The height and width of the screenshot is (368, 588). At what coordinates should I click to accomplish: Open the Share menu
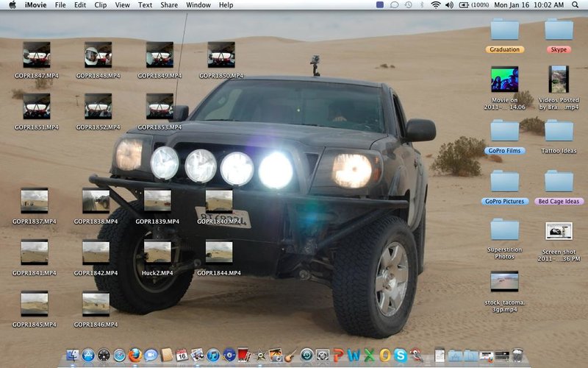tap(169, 5)
